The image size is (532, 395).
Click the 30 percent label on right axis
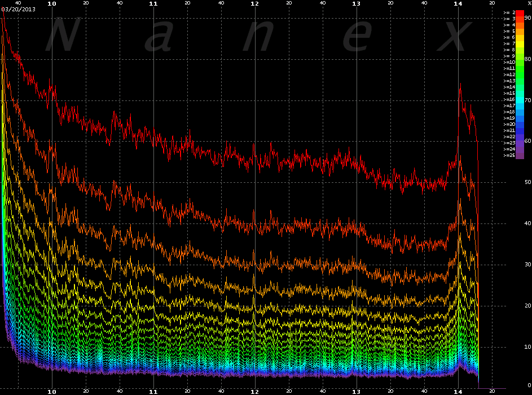coord(527,264)
